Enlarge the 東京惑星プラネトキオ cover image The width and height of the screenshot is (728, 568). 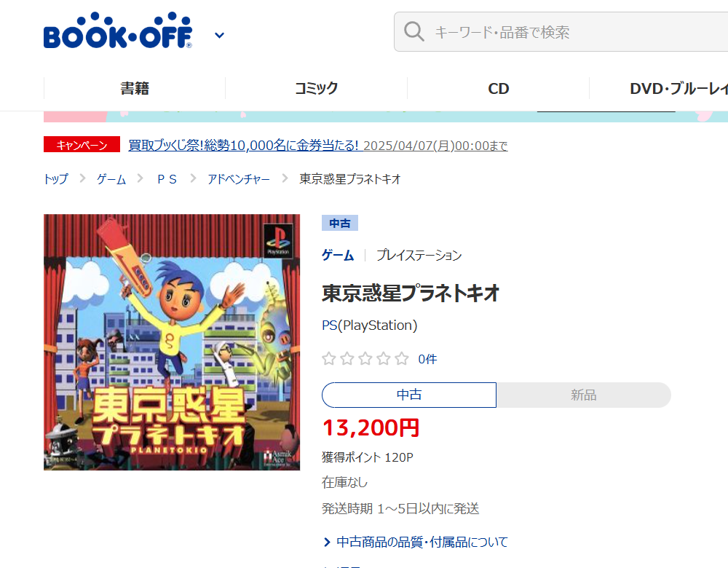click(x=172, y=342)
